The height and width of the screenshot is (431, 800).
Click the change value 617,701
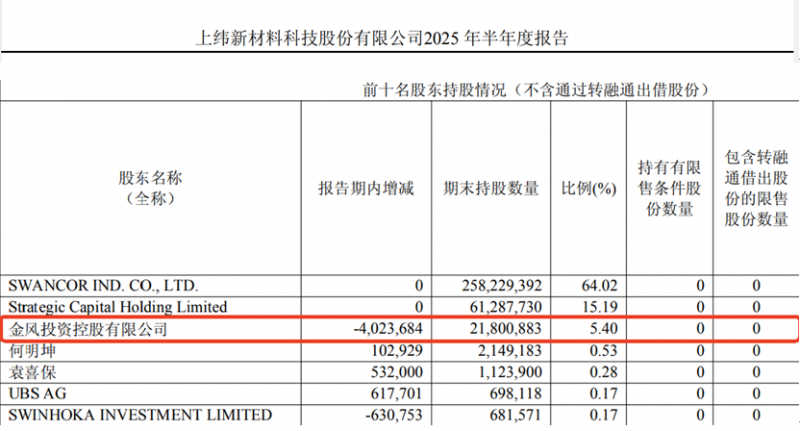397,394
